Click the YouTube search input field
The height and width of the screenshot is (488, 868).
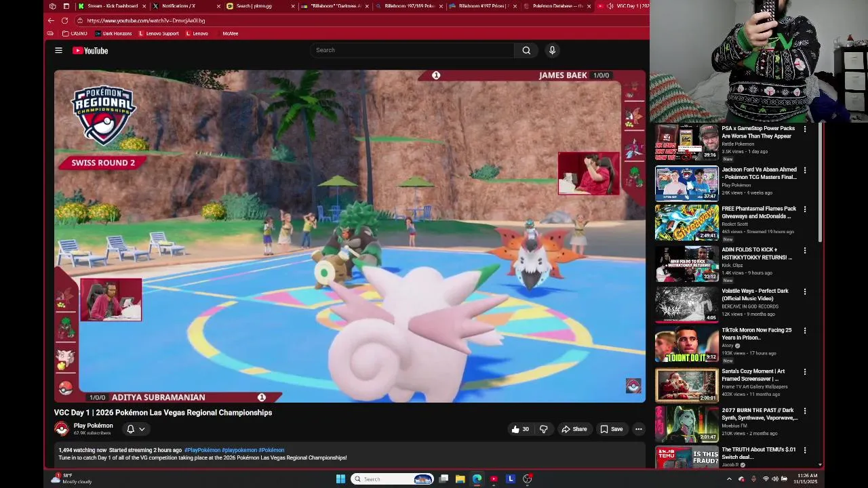412,50
